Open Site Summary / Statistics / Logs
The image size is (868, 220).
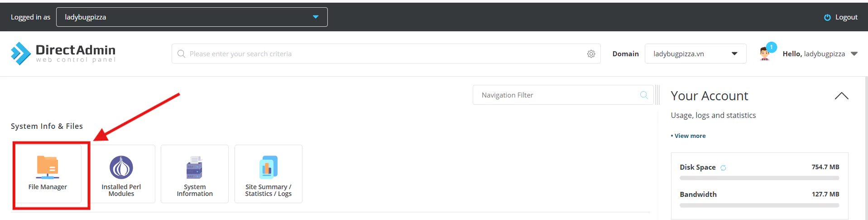(x=269, y=167)
